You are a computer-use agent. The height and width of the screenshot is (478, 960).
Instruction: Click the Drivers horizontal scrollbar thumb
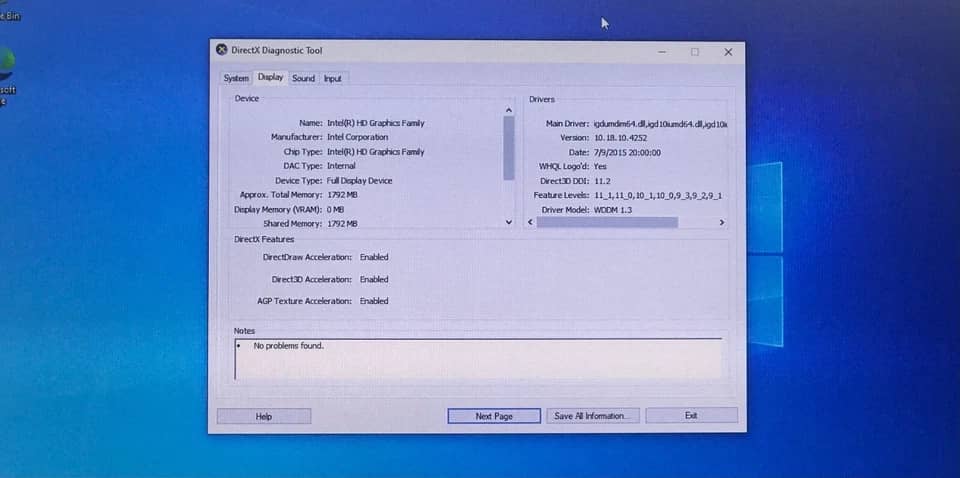coord(607,222)
